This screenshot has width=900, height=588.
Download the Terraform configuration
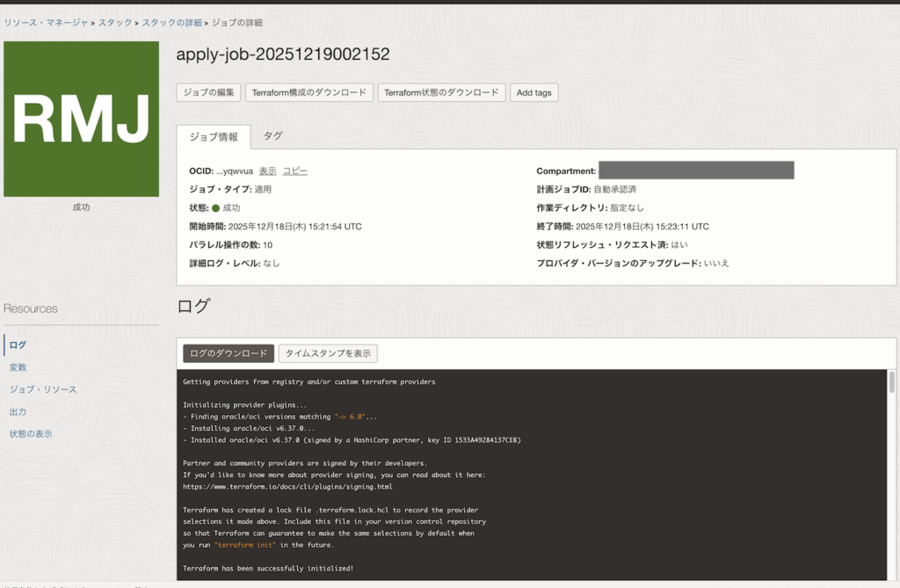click(309, 92)
